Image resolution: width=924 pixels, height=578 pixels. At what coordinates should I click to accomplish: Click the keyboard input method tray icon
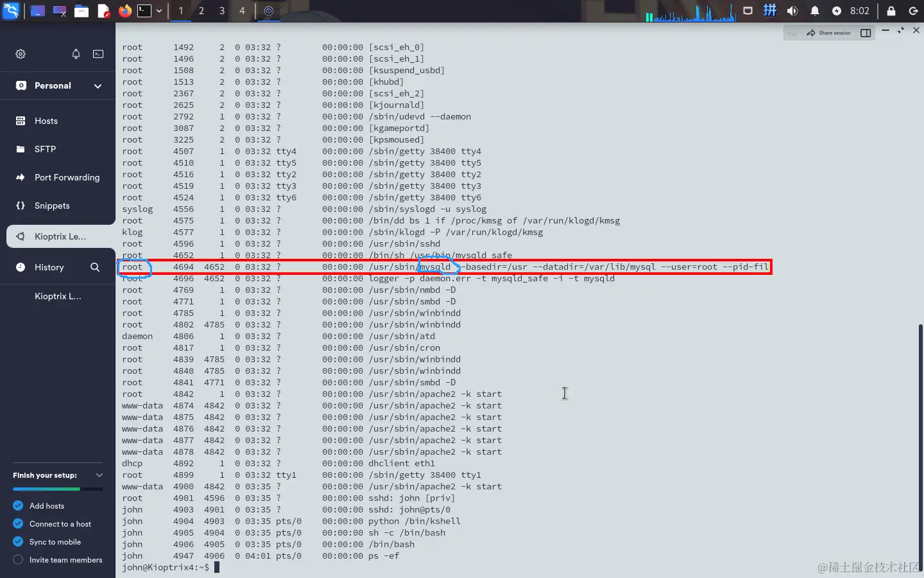(x=770, y=11)
